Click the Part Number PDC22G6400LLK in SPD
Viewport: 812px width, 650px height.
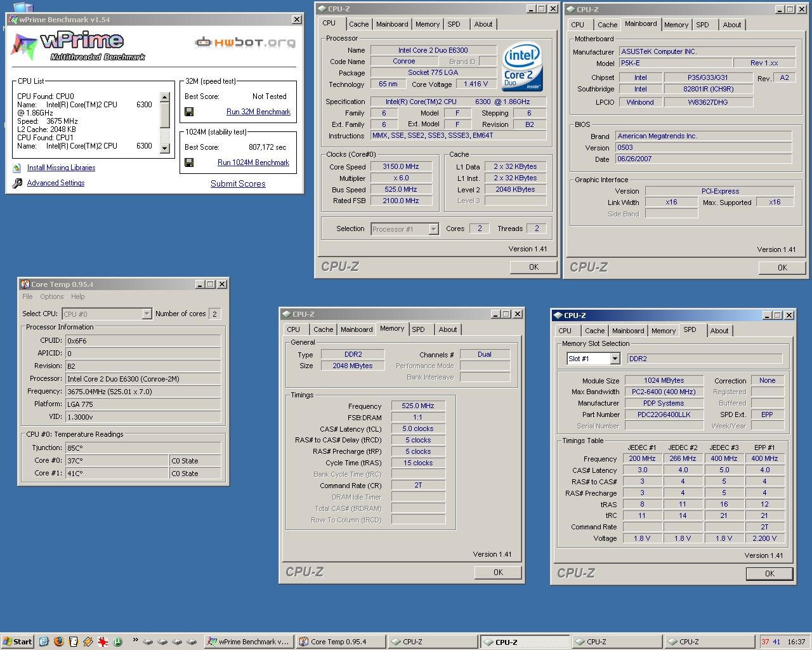click(664, 415)
